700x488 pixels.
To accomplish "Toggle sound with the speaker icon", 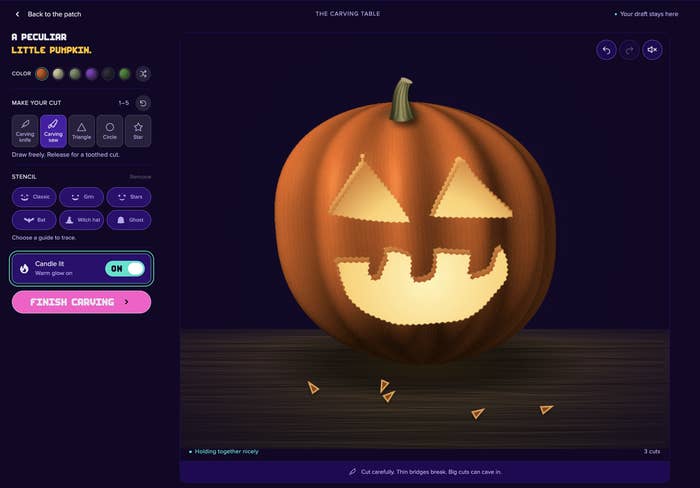I will (x=652, y=50).
